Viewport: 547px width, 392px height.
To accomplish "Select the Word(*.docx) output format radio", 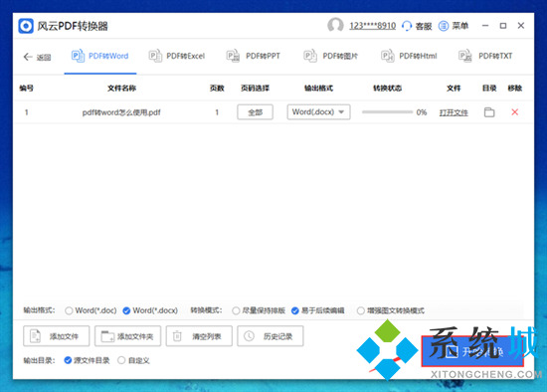I will point(126,310).
